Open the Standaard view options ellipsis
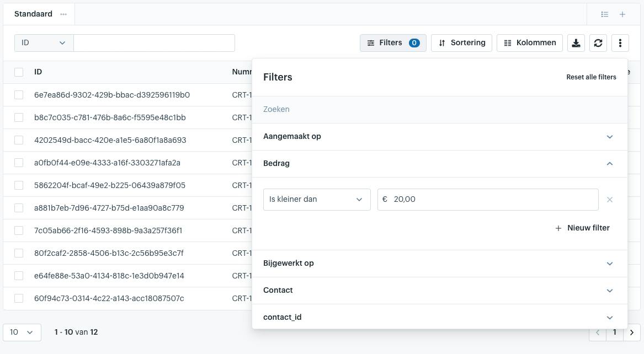Image resolution: width=644 pixels, height=354 pixels. (63, 14)
